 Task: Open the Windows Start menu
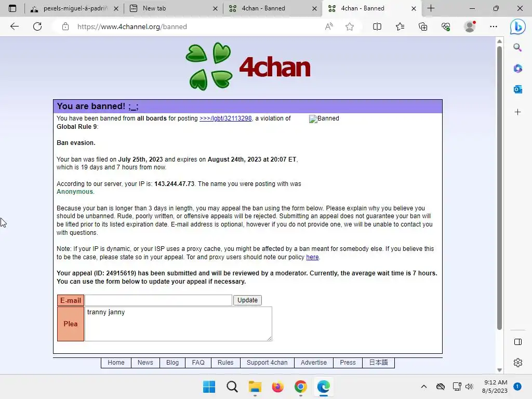[209, 387]
